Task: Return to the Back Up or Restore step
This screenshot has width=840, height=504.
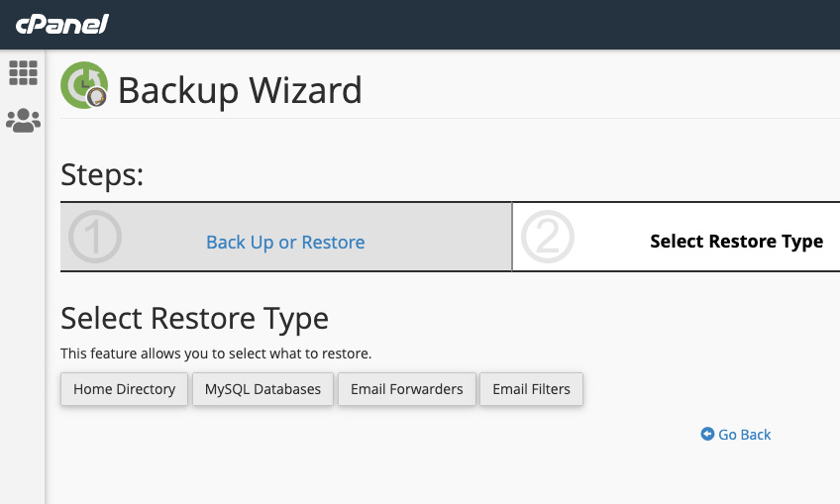Action: (x=285, y=242)
